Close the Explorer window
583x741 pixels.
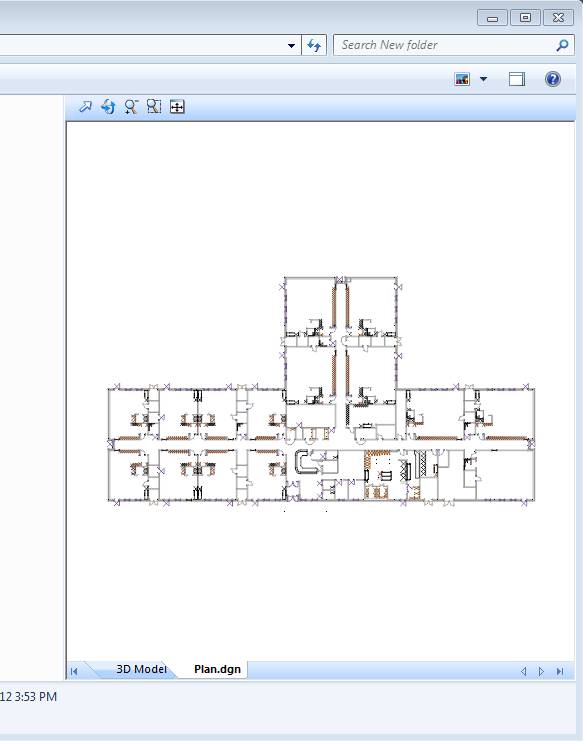coord(558,18)
